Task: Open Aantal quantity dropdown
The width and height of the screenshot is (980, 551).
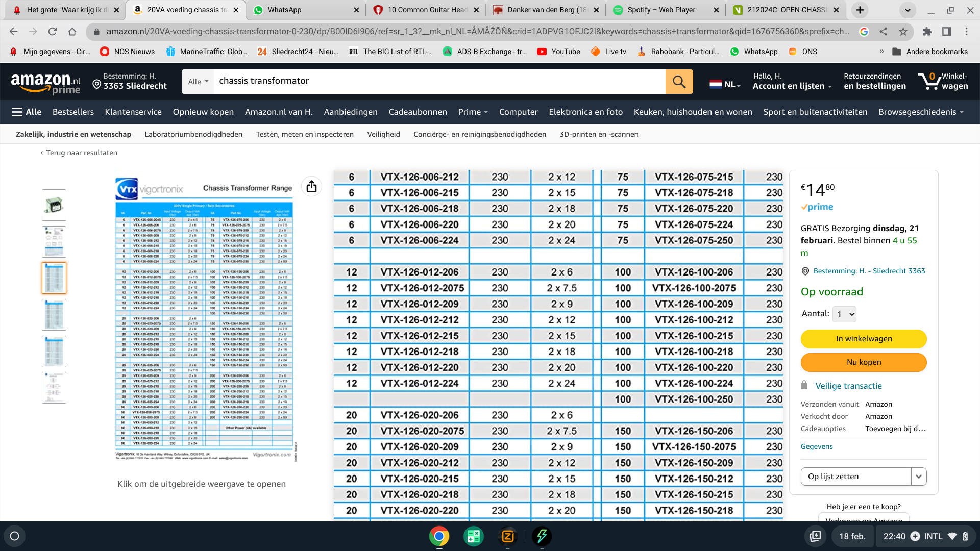Action: click(844, 314)
